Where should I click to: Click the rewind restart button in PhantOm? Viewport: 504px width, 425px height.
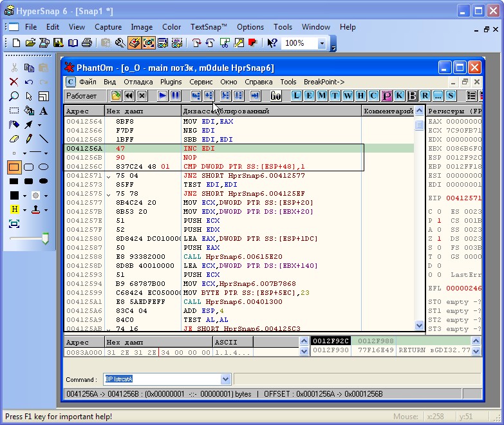pyautogui.click(x=129, y=95)
